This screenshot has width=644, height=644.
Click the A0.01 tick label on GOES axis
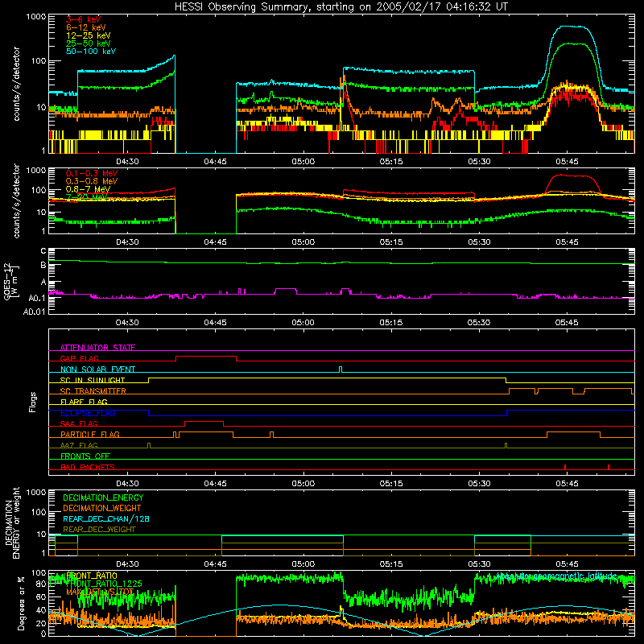click(x=35, y=312)
